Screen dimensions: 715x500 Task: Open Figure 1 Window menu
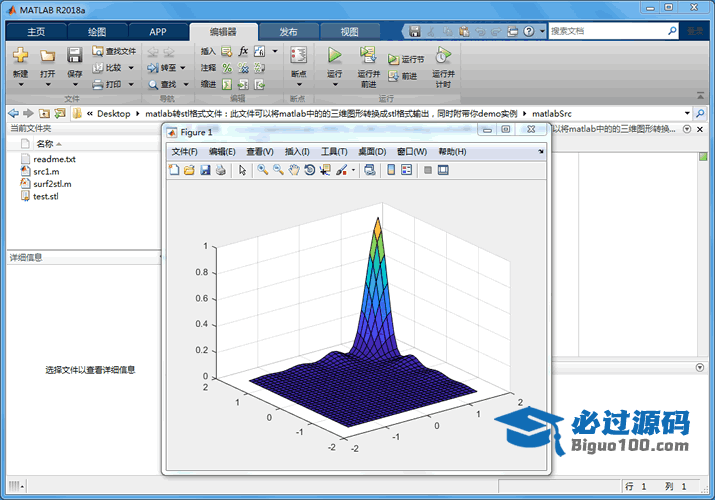click(x=412, y=152)
